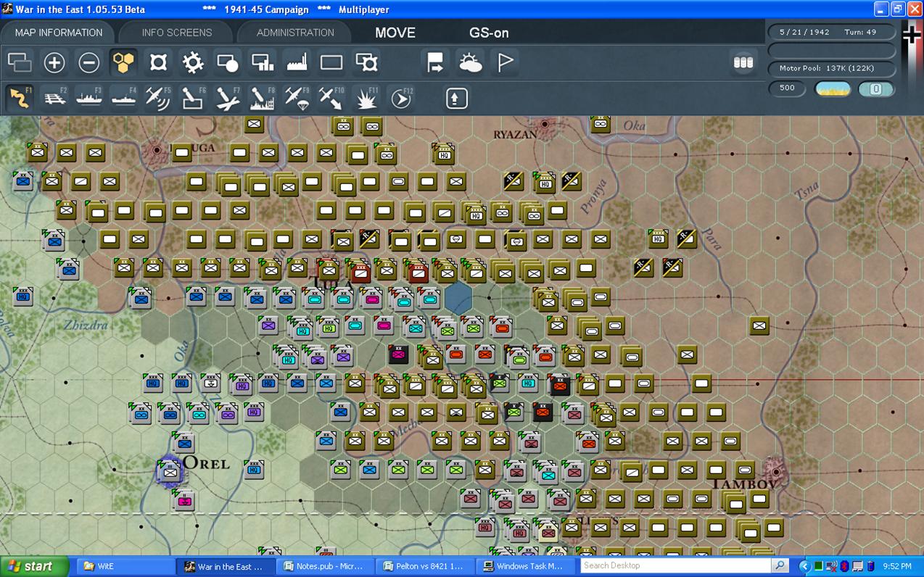Image resolution: width=924 pixels, height=577 pixels.
Task: Click the MOVE mode label
Action: [395, 33]
